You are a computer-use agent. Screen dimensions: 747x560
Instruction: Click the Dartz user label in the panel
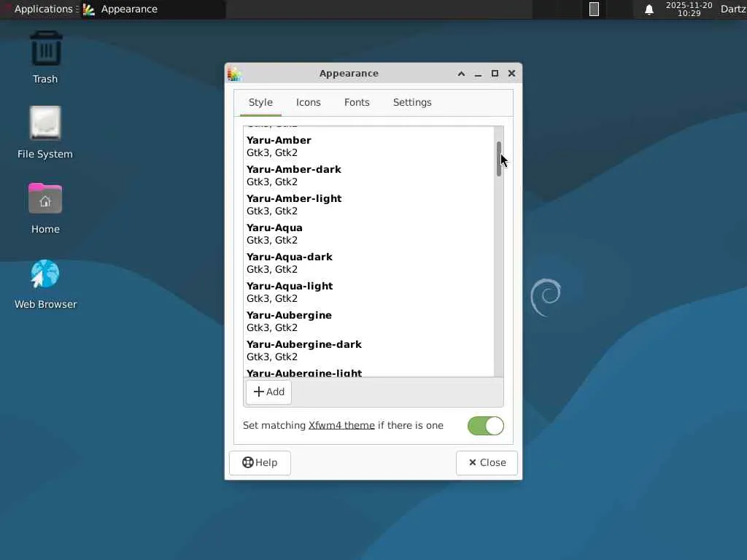click(x=733, y=9)
